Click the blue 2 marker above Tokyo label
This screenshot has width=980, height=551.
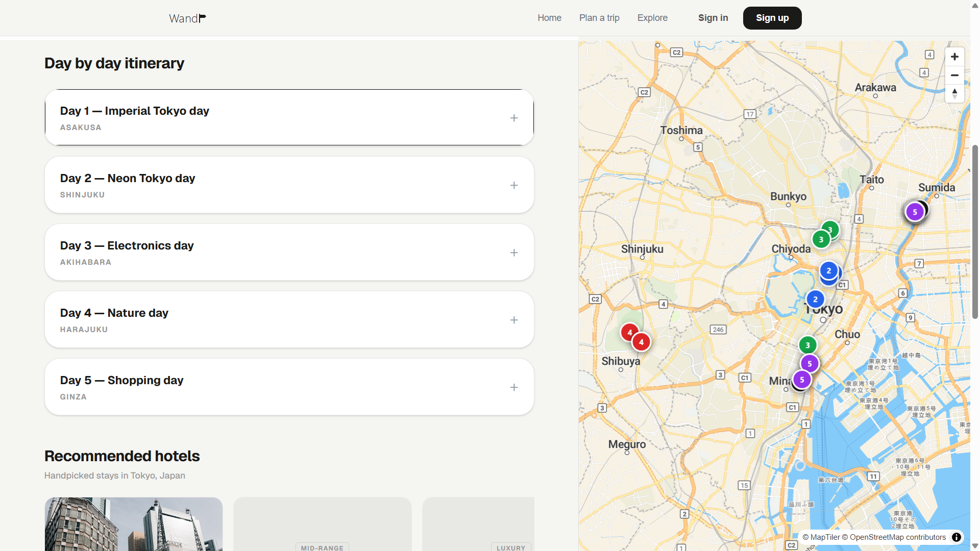815,299
